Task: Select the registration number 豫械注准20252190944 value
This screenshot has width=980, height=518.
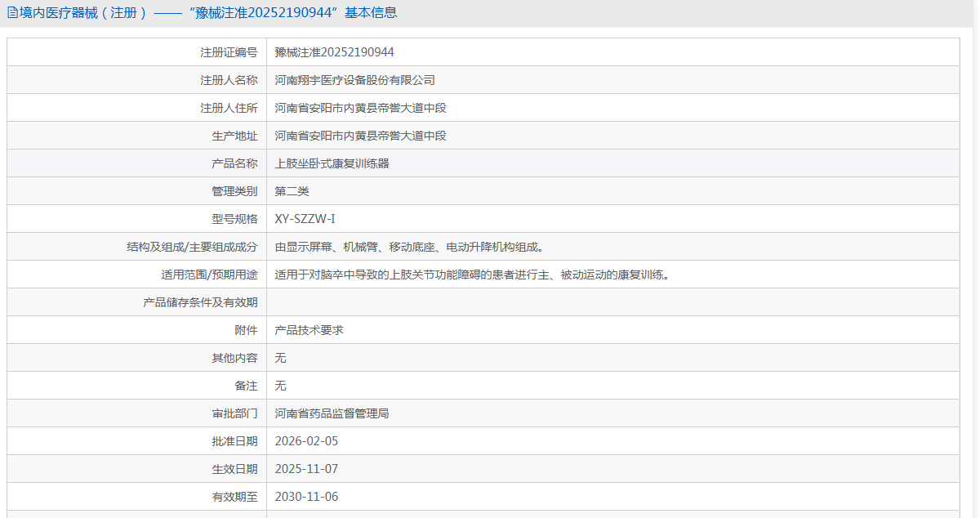Action: (x=335, y=52)
